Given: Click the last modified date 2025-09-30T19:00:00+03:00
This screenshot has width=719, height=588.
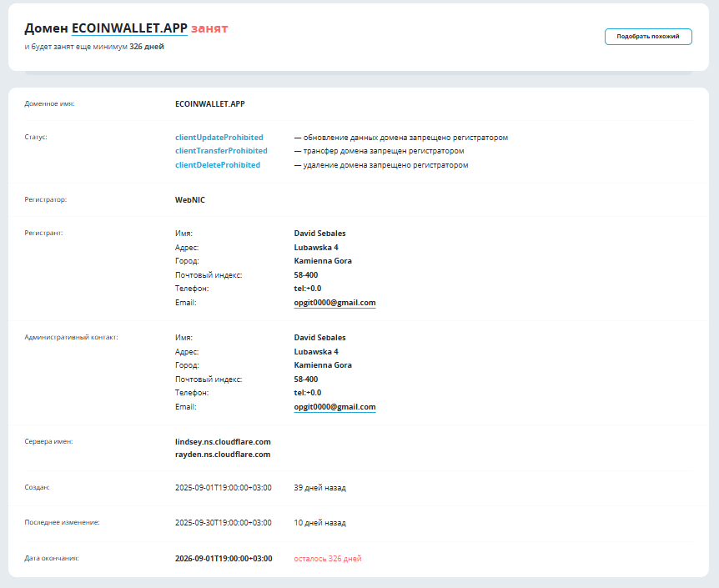Looking at the screenshot, I should click(224, 523).
